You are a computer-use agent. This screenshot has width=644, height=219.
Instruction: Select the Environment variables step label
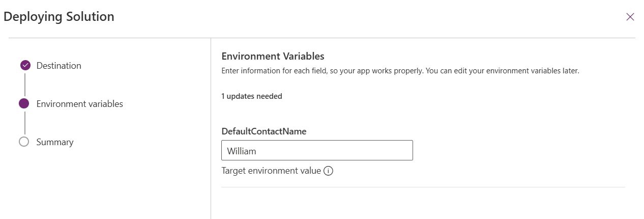tap(80, 104)
